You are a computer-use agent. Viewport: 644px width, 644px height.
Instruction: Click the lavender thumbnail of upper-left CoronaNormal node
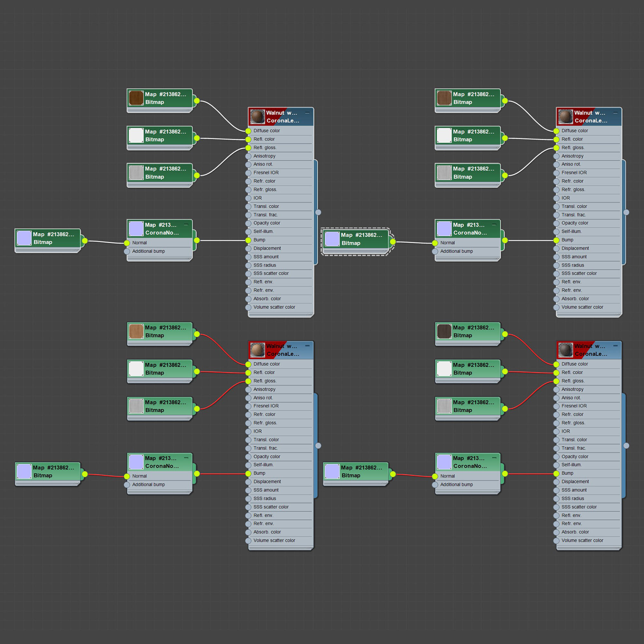(136, 229)
